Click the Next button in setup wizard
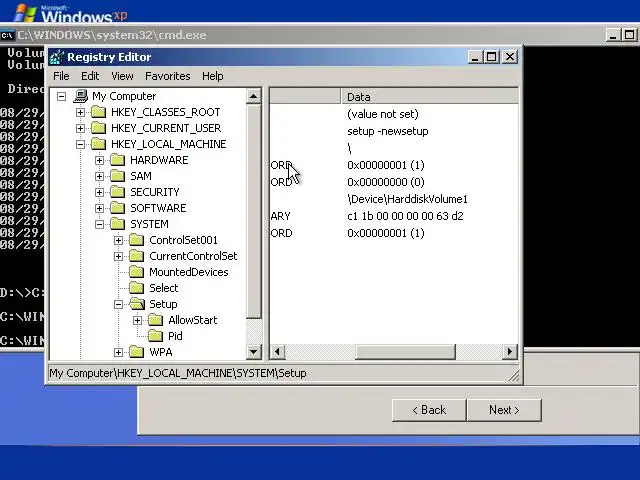 [x=504, y=410]
